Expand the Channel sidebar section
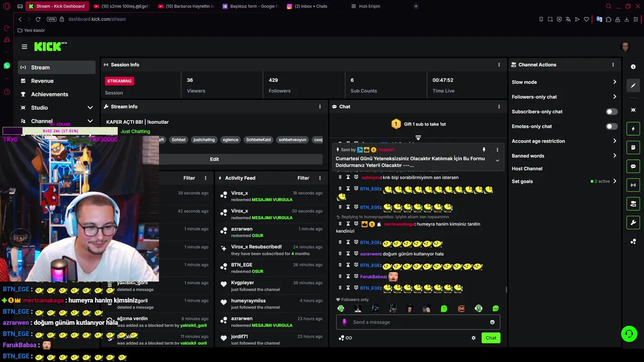The width and height of the screenshot is (644, 362). 90,121
